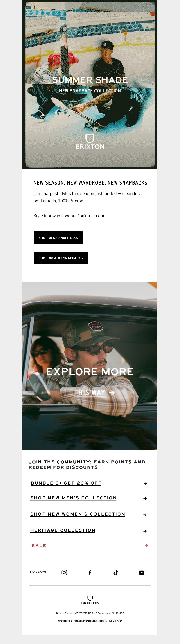Click View in Your Browser
The image size is (180, 644).
coord(110,620)
